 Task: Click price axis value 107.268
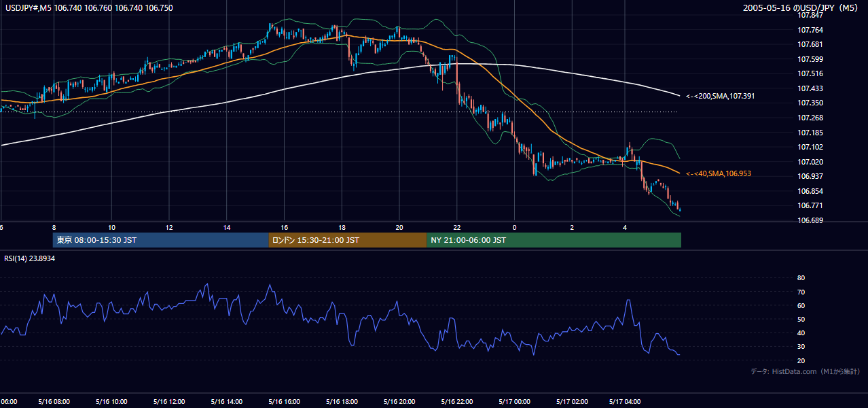[810, 118]
